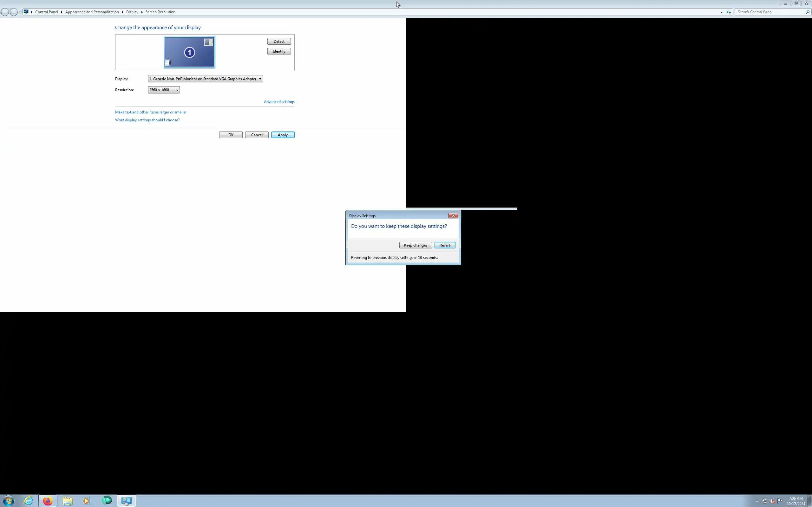This screenshot has height=507, width=812.
Task: Navigate to Display breadcrumb item
Action: click(132, 12)
